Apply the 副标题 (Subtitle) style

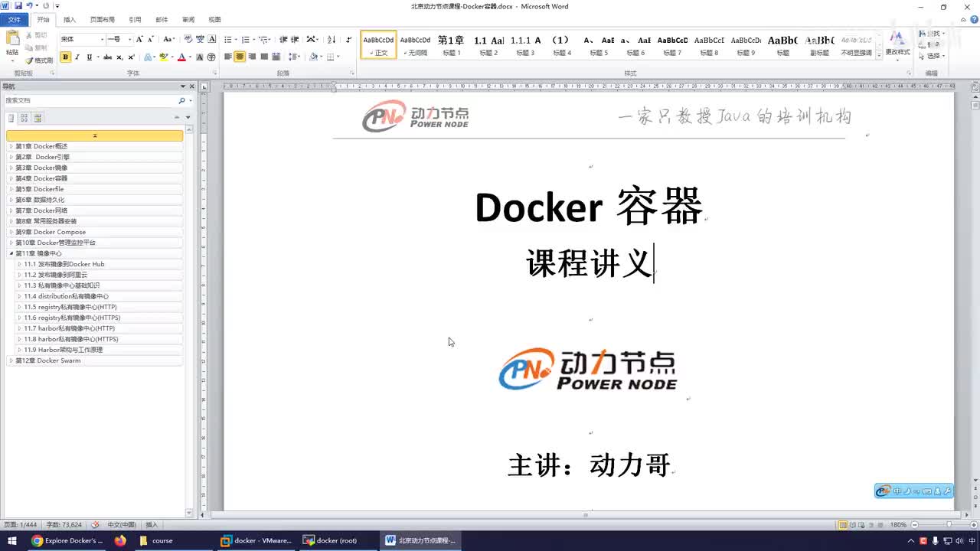pos(820,45)
